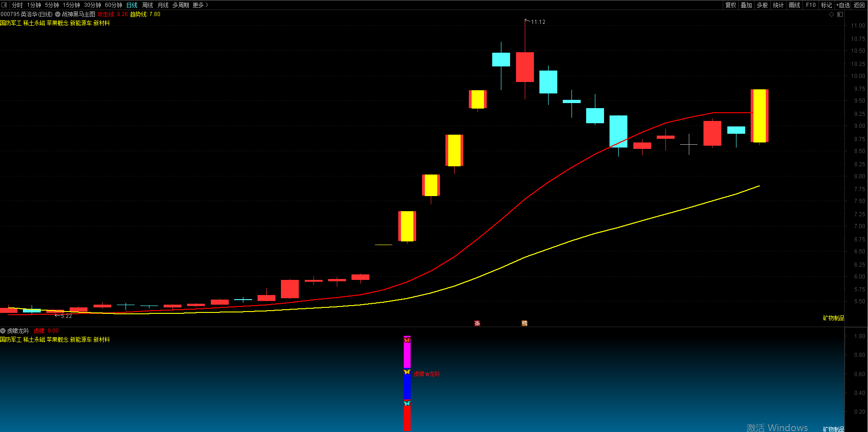Click the diamond icon above the price axis
868x432 pixels.
832,14
